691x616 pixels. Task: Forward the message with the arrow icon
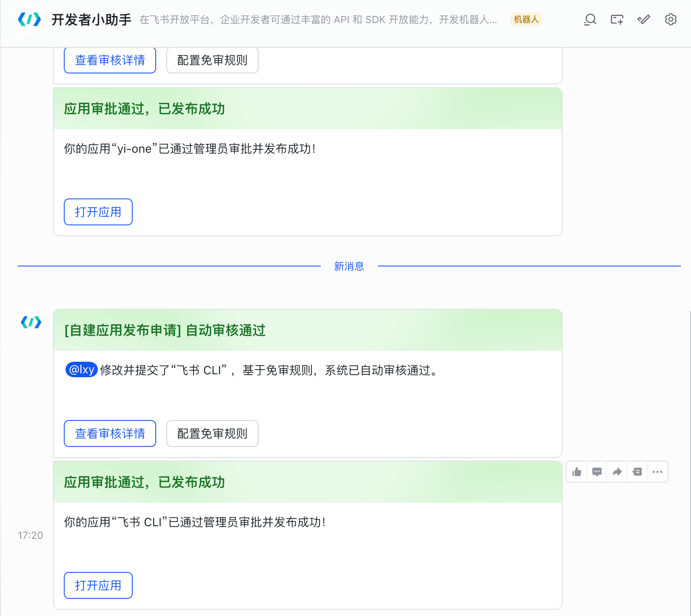(x=617, y=472)
